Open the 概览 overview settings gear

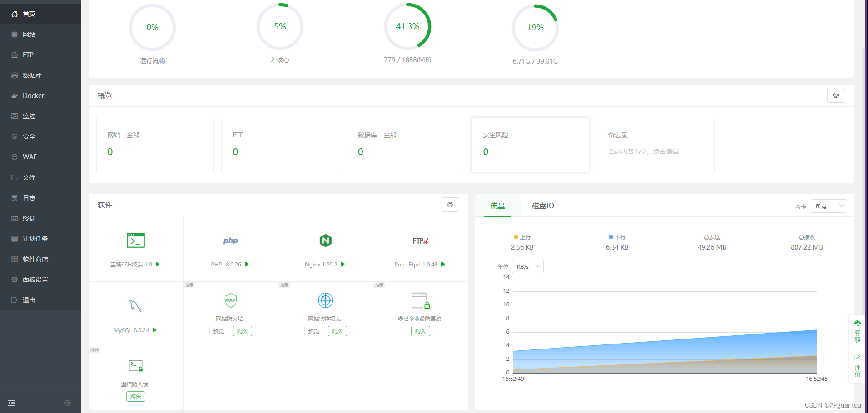pos(836,95)
